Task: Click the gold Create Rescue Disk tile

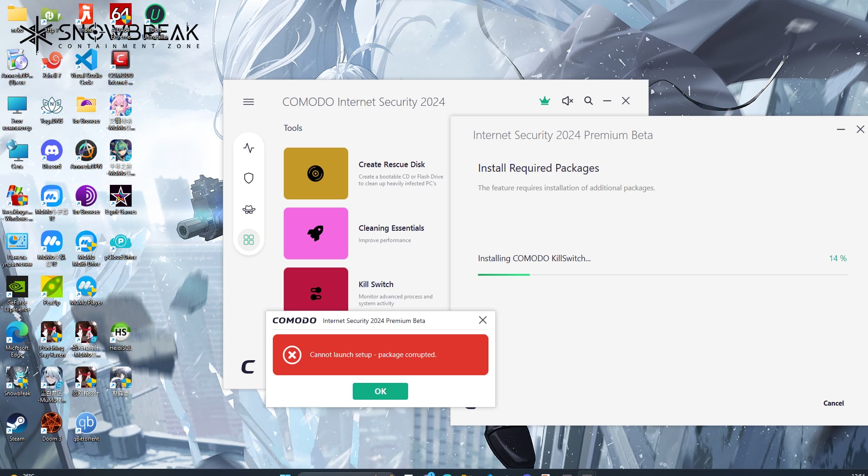Action: pos(316,173)
